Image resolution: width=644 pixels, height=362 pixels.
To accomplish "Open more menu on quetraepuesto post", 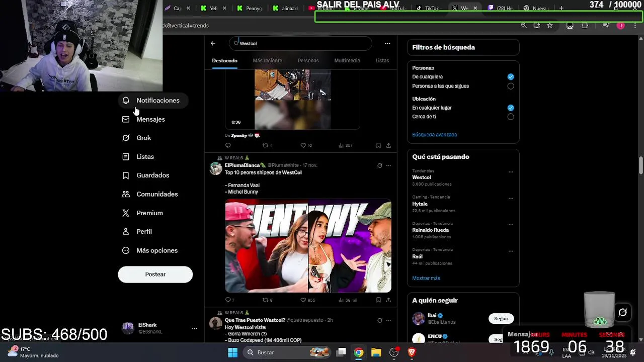I will click(388, 320).
